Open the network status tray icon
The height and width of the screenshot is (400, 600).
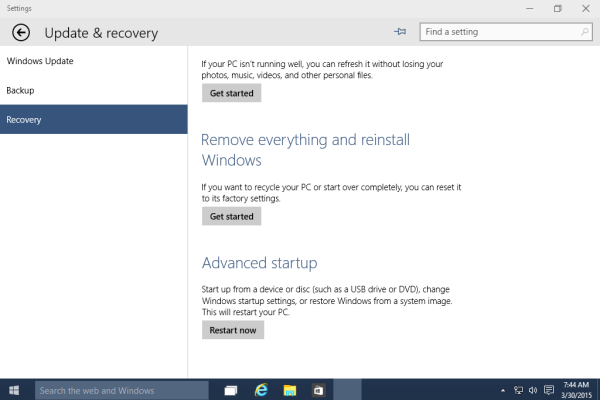pyautogui.click(x=518, y=390)
